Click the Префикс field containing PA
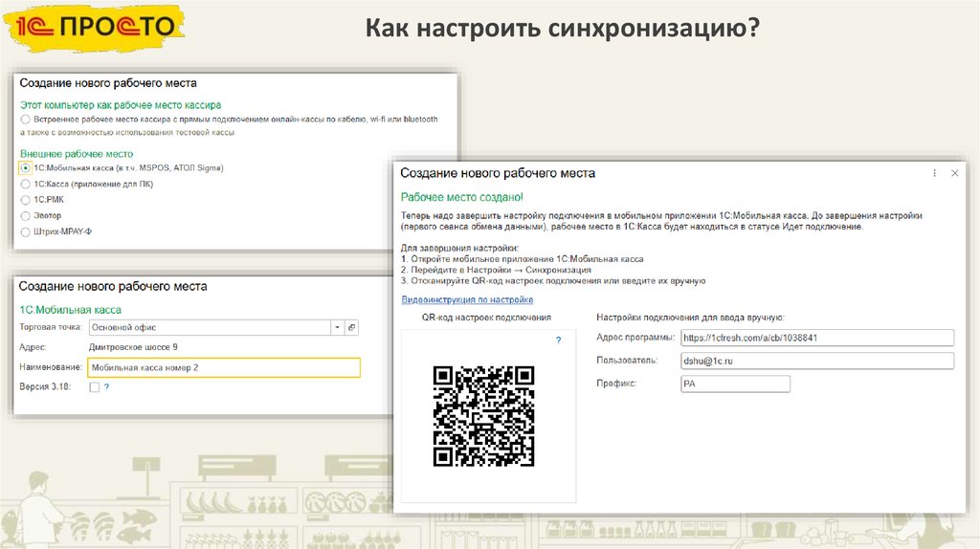This screenshot has height=549, width=980. point(734,384)
